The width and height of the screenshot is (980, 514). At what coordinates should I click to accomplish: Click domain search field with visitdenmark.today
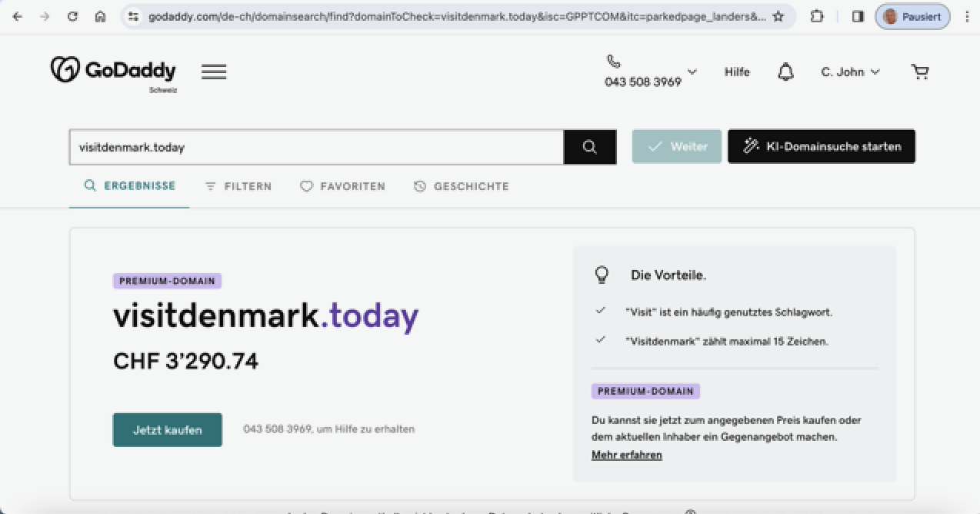316,147
